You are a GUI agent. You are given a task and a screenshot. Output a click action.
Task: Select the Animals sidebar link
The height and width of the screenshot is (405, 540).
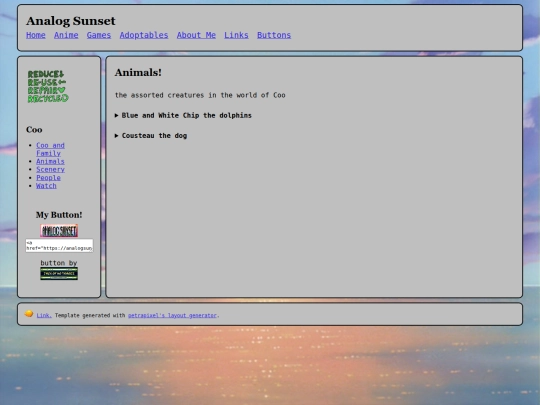(x=50, y=162)
